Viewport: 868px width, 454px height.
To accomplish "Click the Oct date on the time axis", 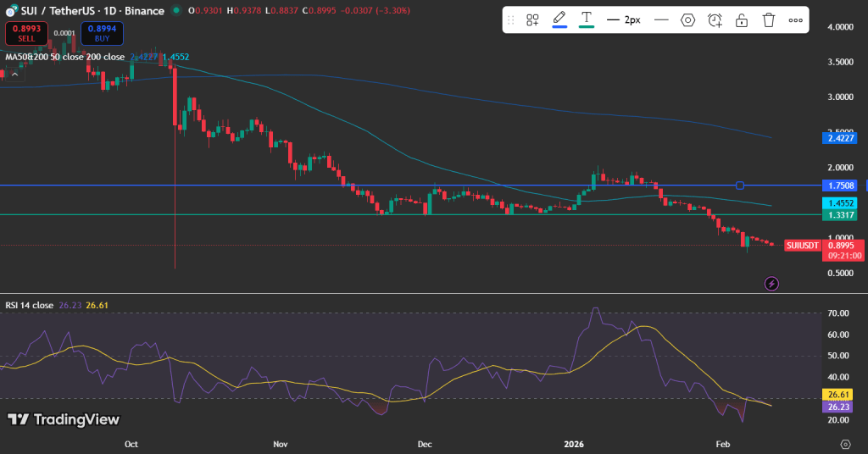I will tap(131, 444).
